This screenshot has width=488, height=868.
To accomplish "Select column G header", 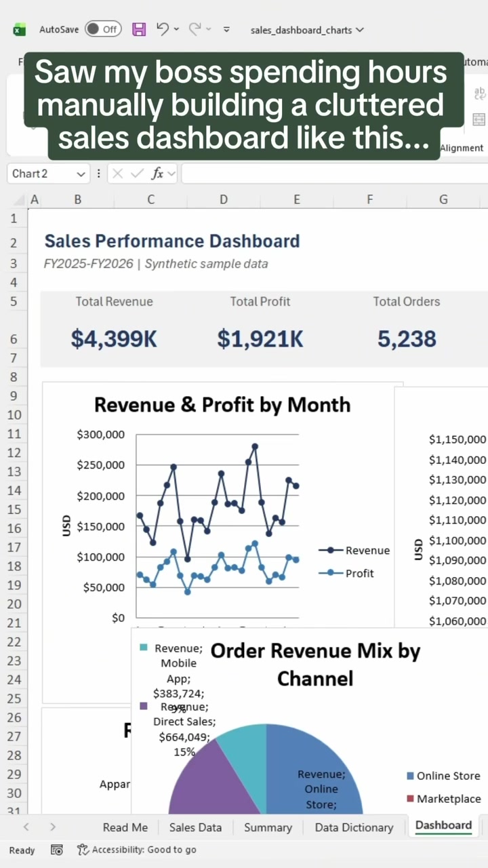I will tap(443, 199).
